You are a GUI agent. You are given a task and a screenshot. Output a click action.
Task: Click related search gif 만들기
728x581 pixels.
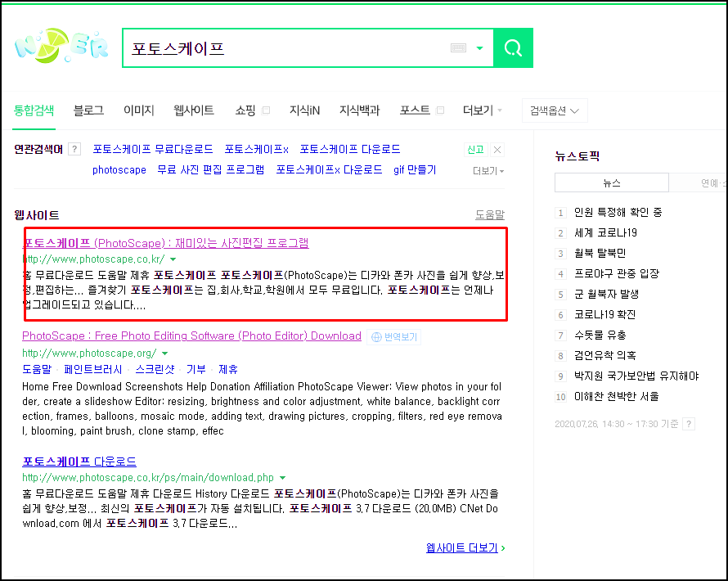(x=415, y=170)
